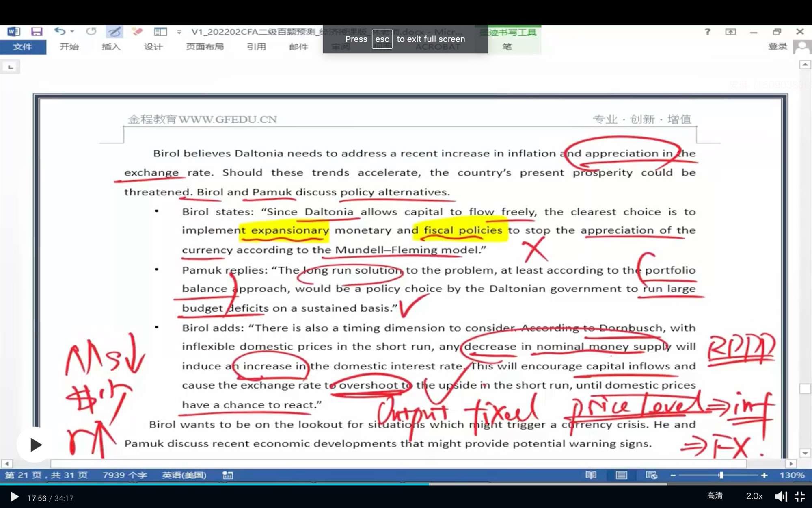The width and height of the screenshot is (812, 508).
Task: Click the header text '金程教育 WWW.GFEDU.CN'
Action: (x=202, y=119)
